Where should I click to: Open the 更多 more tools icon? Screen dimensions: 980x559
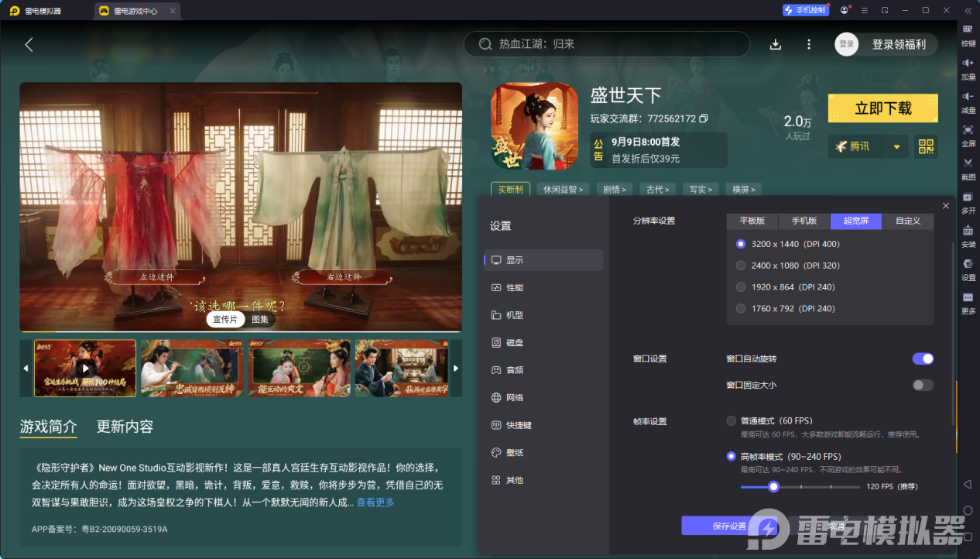tap(968, 297)
